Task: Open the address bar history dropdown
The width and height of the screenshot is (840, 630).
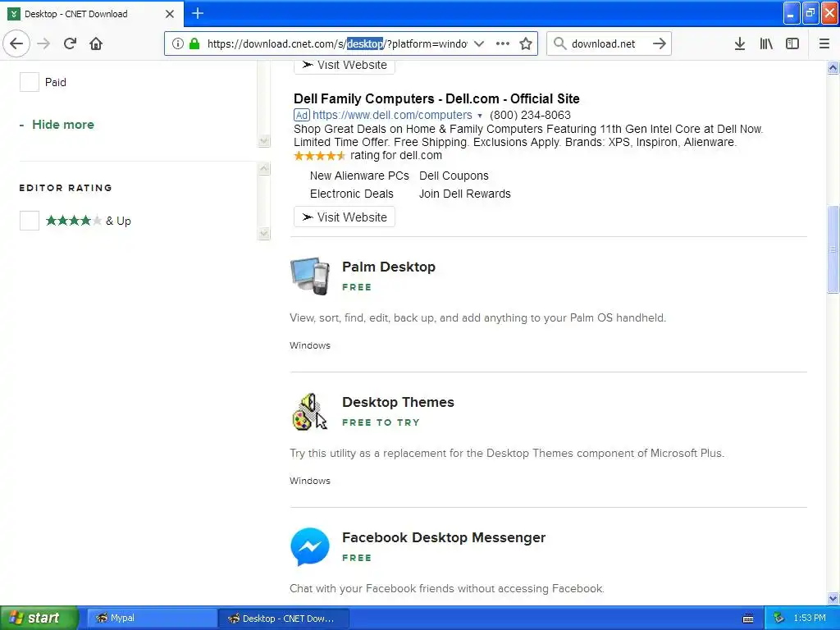Action: (479, 43)
